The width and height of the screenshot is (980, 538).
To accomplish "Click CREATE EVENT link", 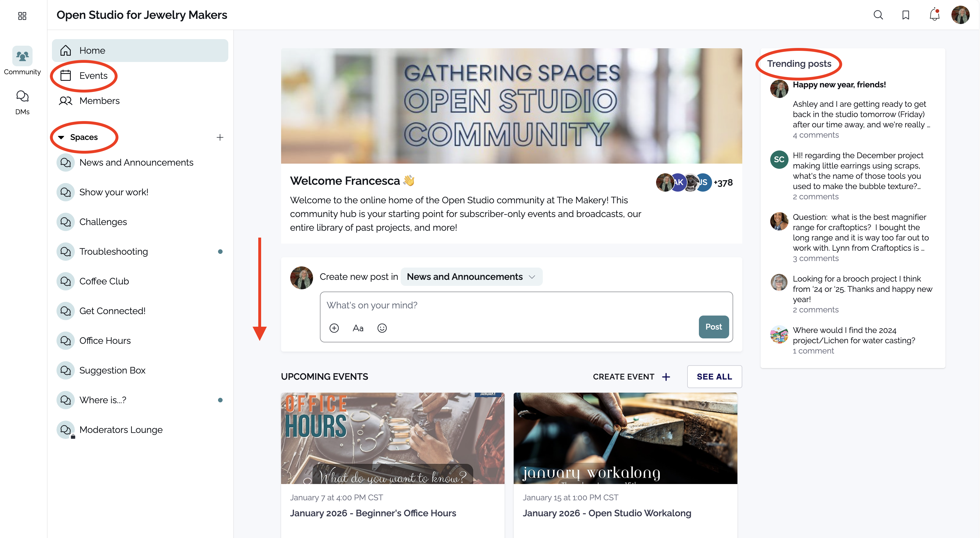I will point(631,377).
